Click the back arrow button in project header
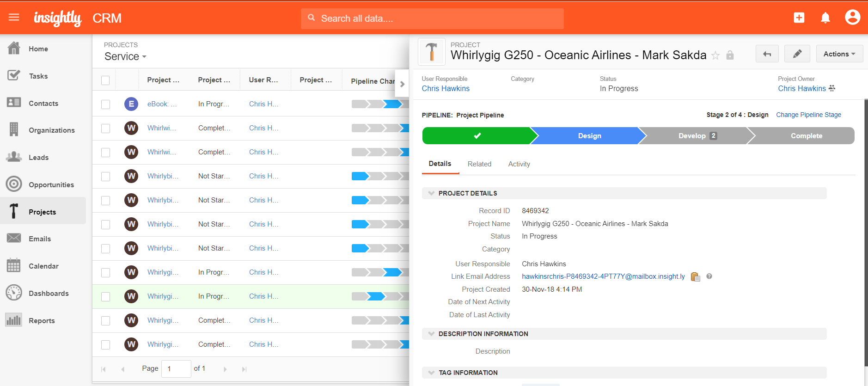The image size is (868, 386). click(x=767, y=54)
